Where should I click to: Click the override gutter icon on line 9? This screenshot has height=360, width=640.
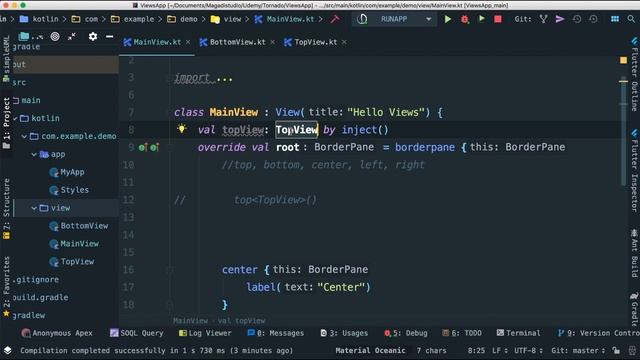[142, 147]
